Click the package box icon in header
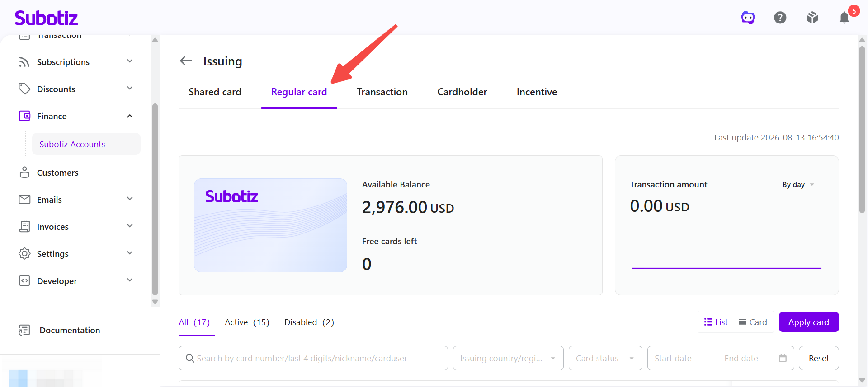The width and height of the screenshot is (868, 387). point(812,18)
